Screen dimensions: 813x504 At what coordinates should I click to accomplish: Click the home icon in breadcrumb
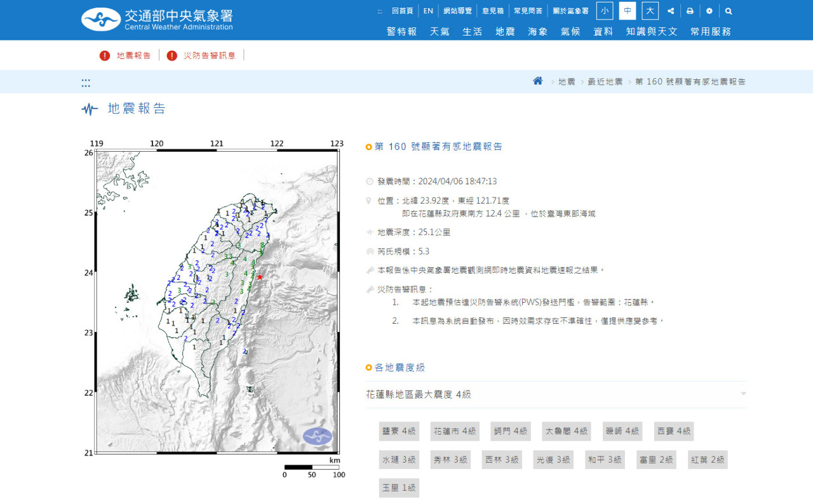point(538,81)
